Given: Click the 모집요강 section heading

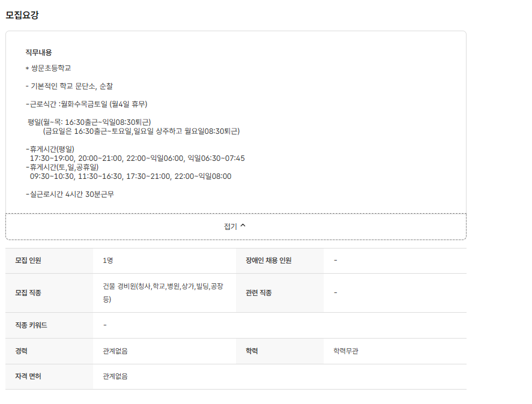Looking at the screenshot, I should (22, 15).
